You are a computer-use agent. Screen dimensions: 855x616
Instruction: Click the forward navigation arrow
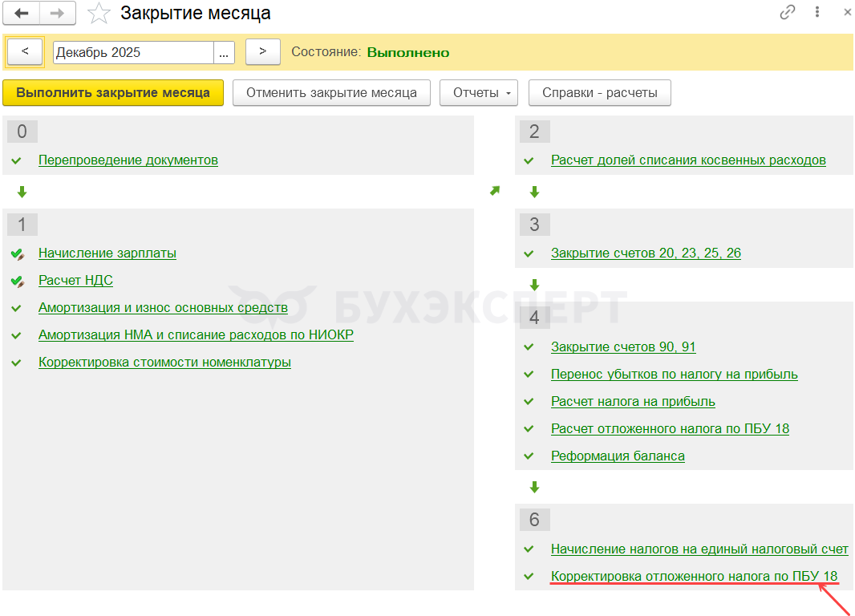[x=57, y=14]
